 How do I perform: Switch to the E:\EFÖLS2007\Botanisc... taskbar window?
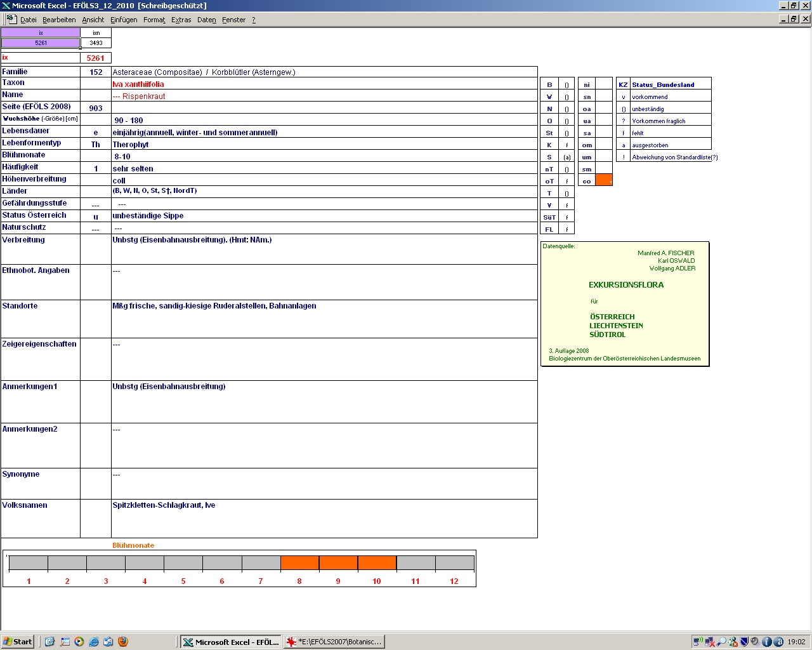pos(334,642)
